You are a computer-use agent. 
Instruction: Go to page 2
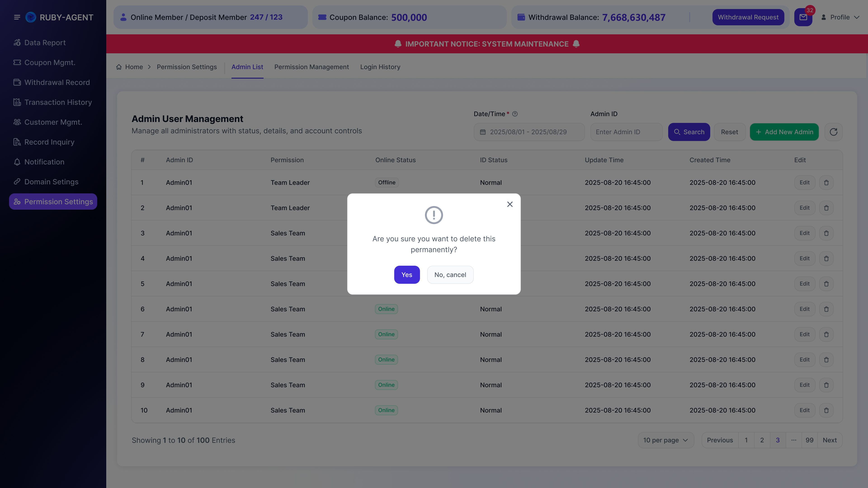[762, 440]
